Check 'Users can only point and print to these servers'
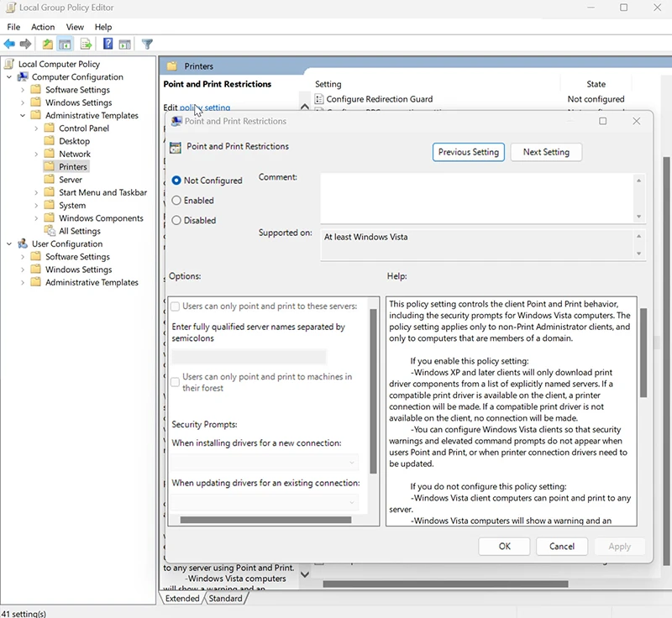672x618 pixels. [176, 306]
